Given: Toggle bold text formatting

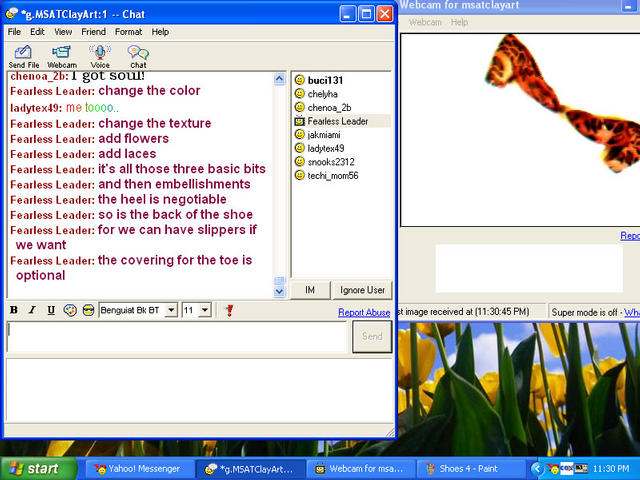Looking at the screenshot, I should 14,310.
